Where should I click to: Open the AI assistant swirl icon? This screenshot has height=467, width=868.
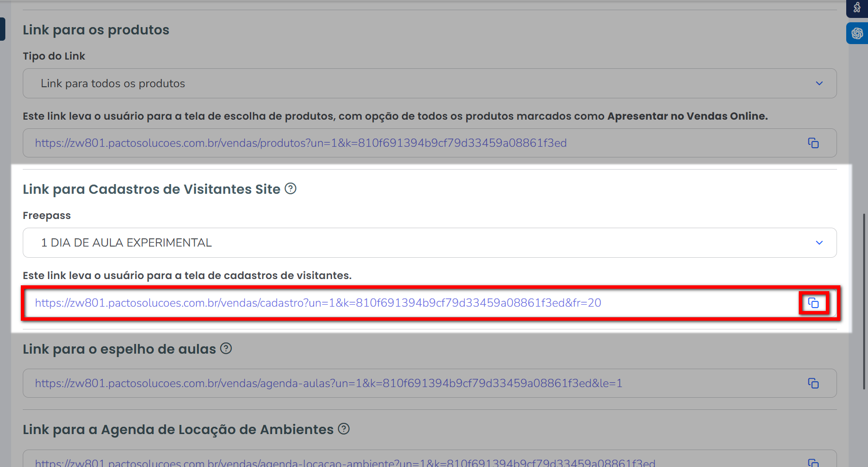pos(857,33)
